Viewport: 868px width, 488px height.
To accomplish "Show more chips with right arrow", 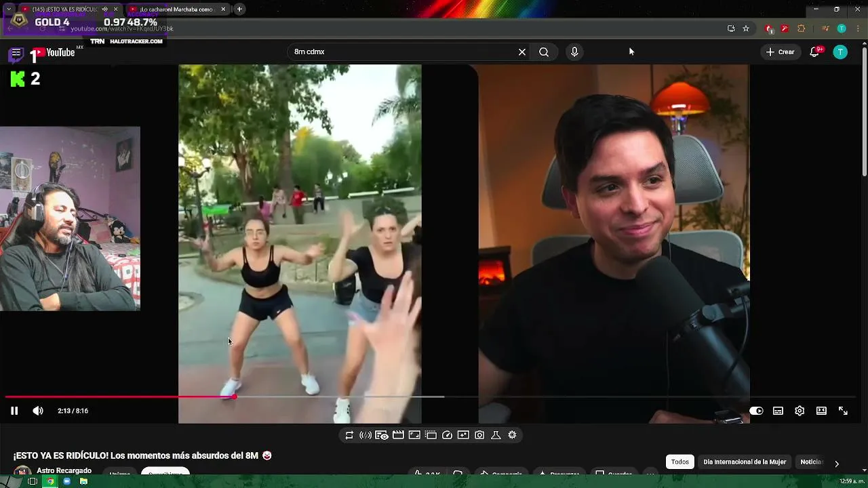I will click(x=836, y=464).
